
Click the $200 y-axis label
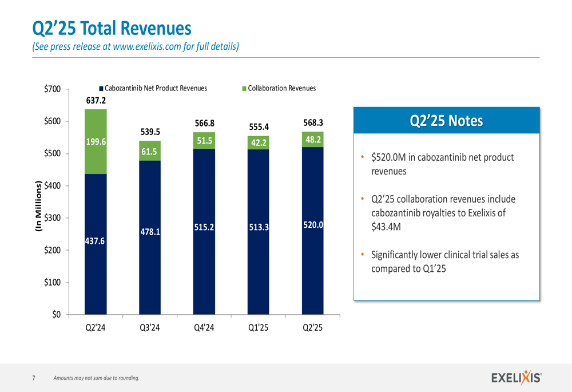53,250
